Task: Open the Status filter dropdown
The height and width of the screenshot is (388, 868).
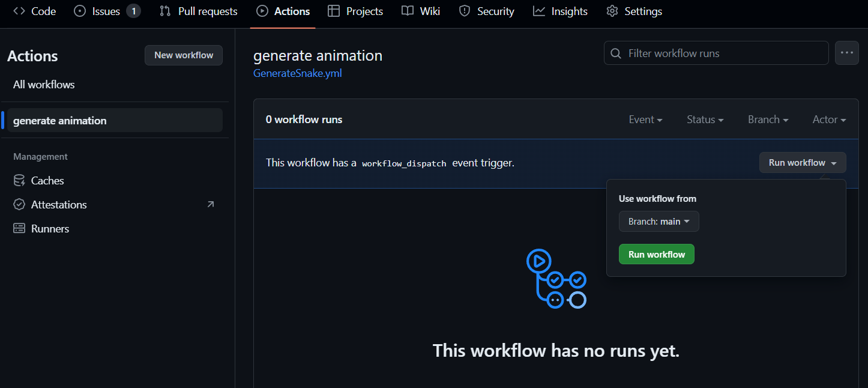Action: tap(705, 120)
